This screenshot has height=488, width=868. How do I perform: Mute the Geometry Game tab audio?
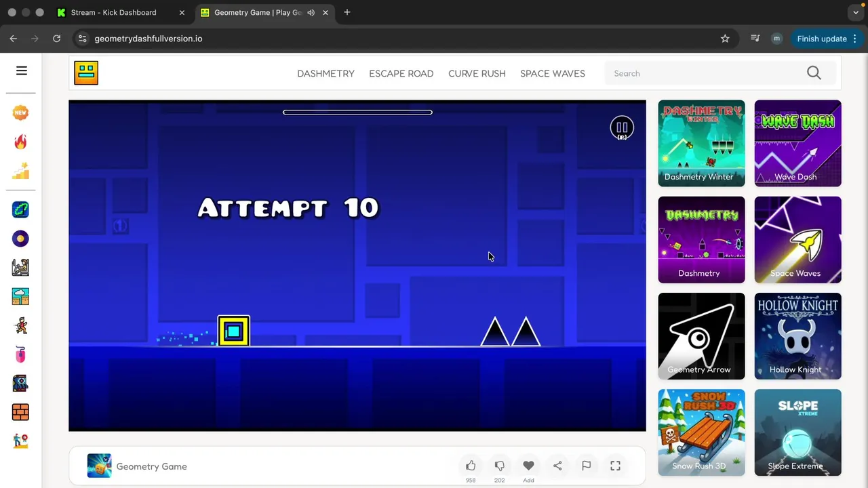[311, 12]
